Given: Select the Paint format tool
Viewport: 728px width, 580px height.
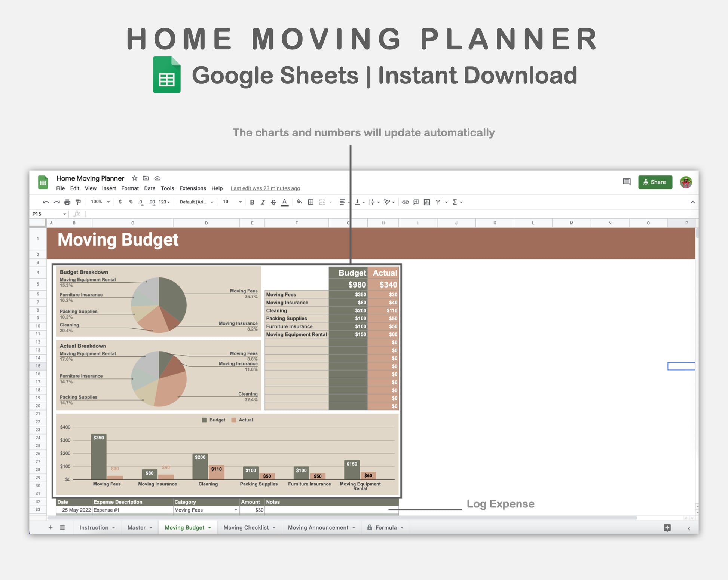Looking at the screenshot, I should (x=78, y=202).
